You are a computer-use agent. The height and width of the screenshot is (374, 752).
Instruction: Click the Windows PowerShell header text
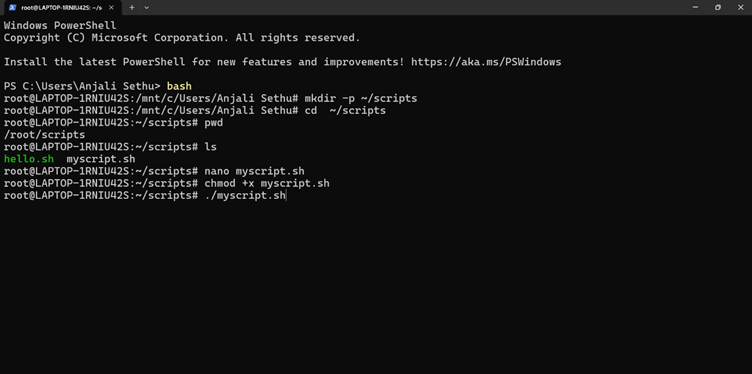click(x=60, y=25)
